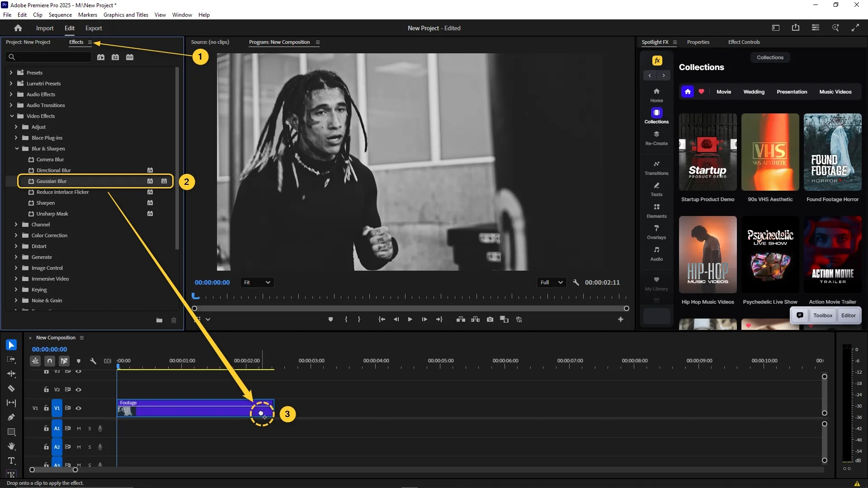Click the Accelerated Effects filter icon
The height and width of the screenshot is (488, 868).
[101, 57]
